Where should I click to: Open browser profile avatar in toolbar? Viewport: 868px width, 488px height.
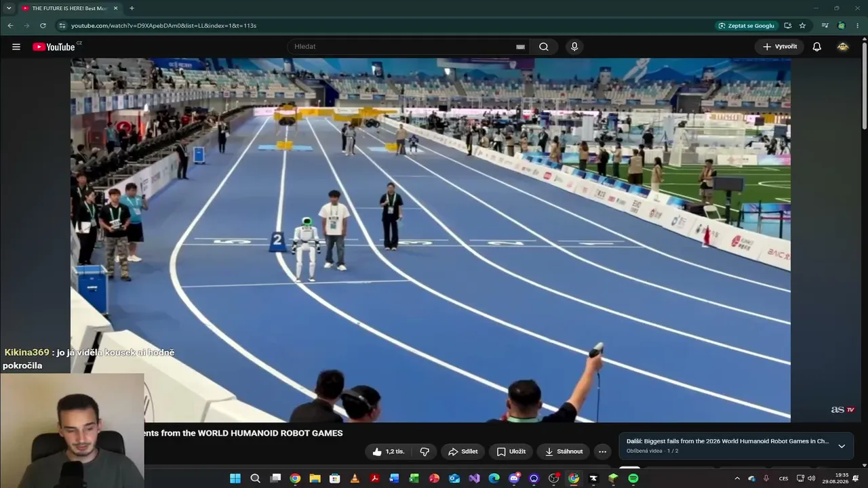tap(842, 26)
